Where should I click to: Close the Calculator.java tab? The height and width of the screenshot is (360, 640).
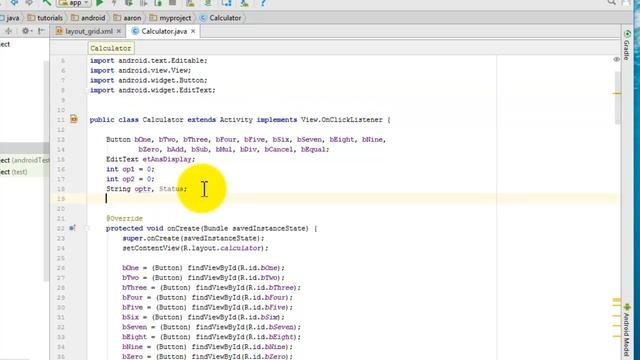coord(193,31)
